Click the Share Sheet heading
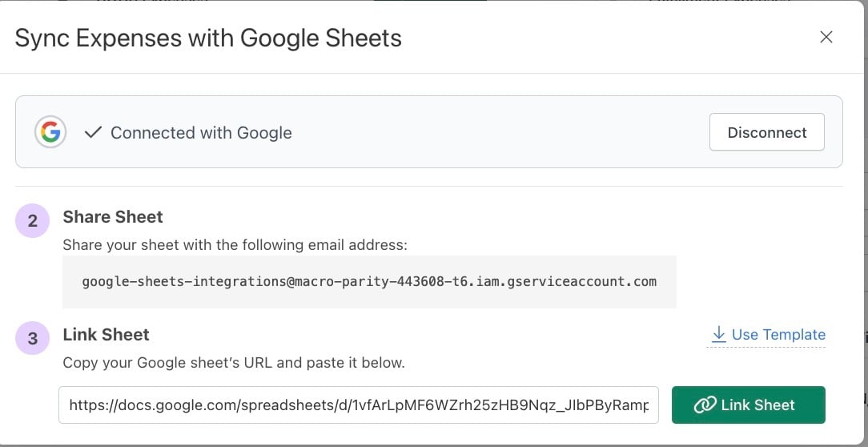The width and height of the screenshot is (868, 447). coord(113,216)
